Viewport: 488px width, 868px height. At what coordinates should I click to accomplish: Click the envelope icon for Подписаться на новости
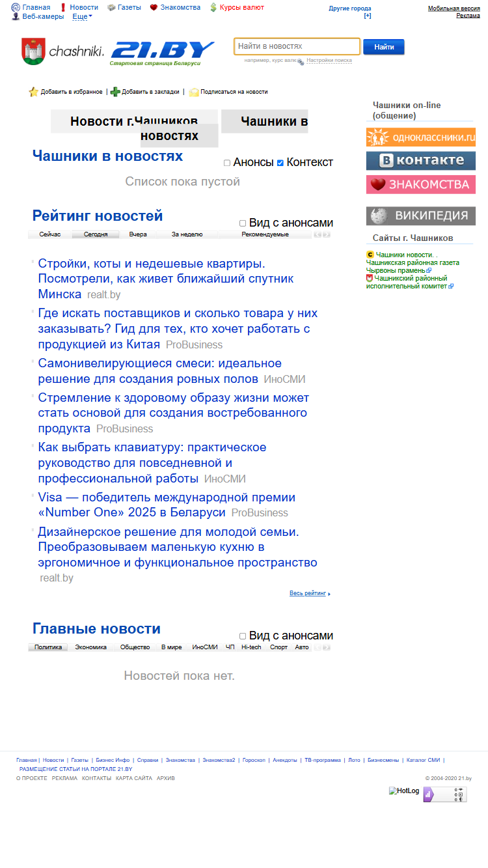pos(194,92)
